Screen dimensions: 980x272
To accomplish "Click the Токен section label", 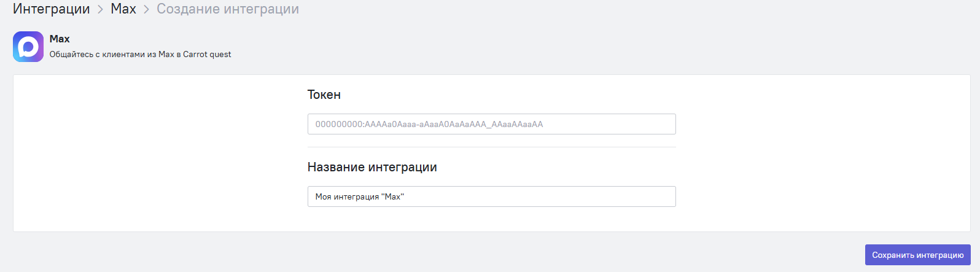I will tap(324, 95).
